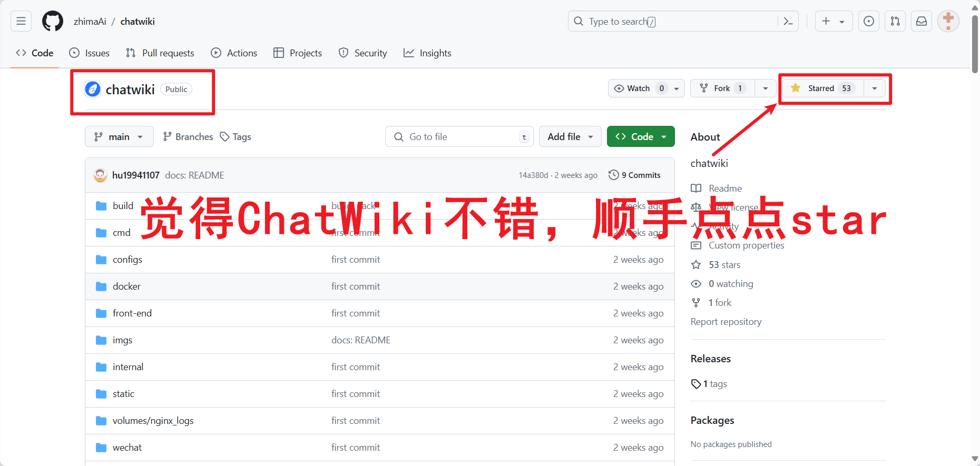Click the fork icon beside 1 fork
Viewport: 980px width, 466px height.
pyautogui.click(x=696, y=303)
